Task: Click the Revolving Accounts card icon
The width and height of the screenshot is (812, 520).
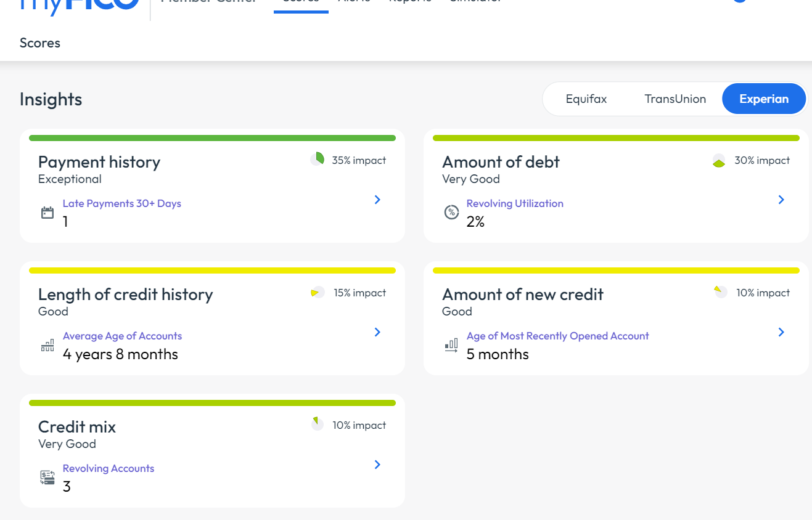Action: (47, 477)
